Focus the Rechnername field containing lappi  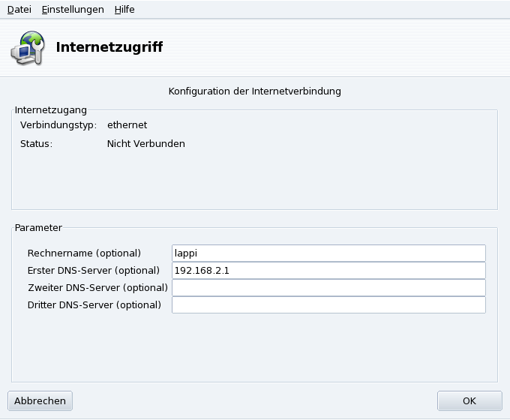(x=328, y=253)
